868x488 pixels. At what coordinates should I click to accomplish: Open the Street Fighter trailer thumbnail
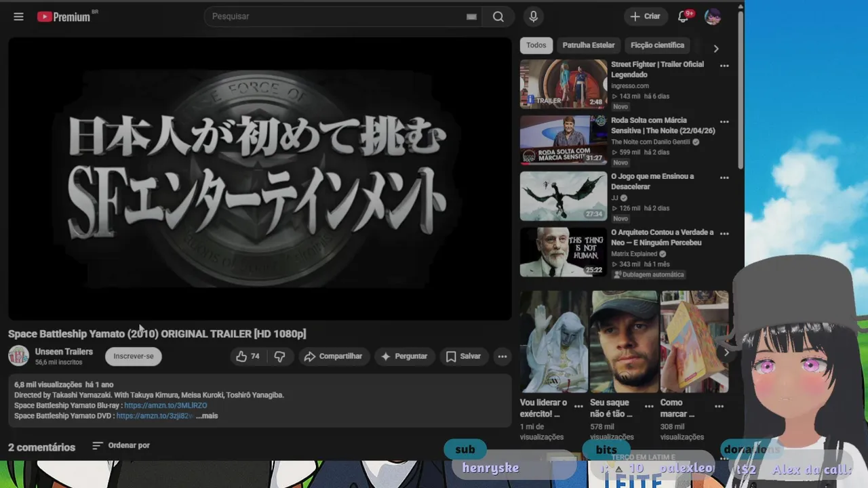click(564, 84)
